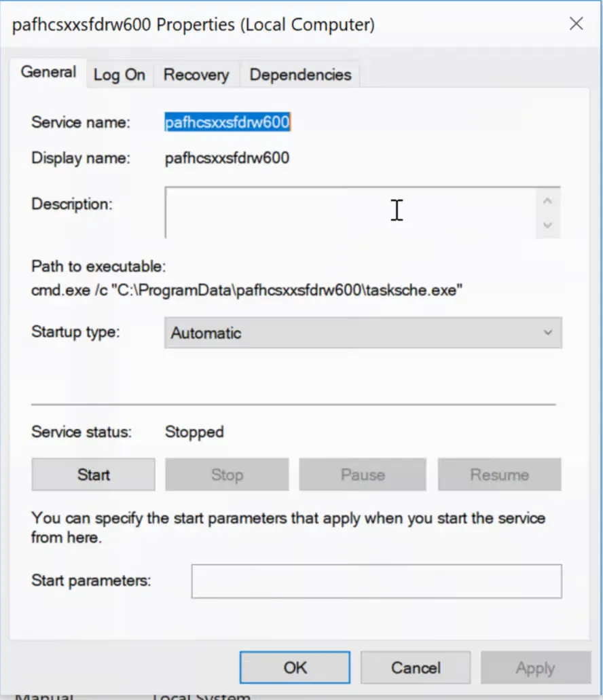This screenshot has width=603, height=700.
Task: Close the Properties dialog with X
Action: point(576,24)
